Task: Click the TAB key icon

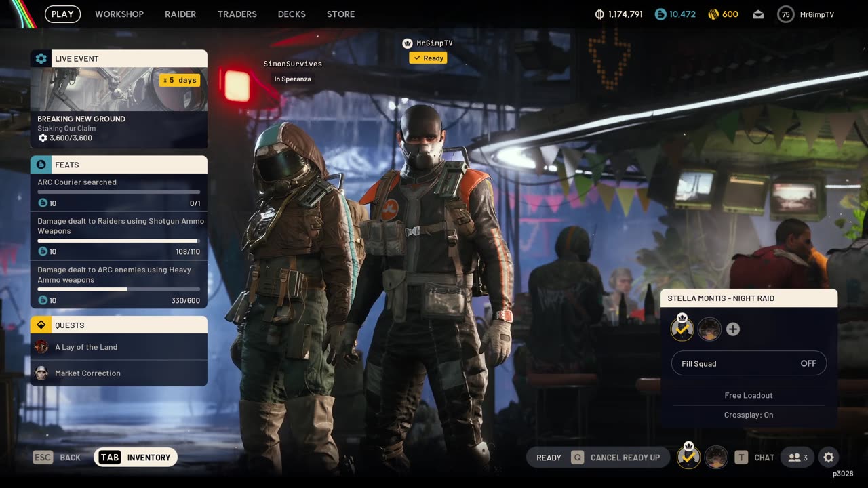Action: click(x=110, y=457)
